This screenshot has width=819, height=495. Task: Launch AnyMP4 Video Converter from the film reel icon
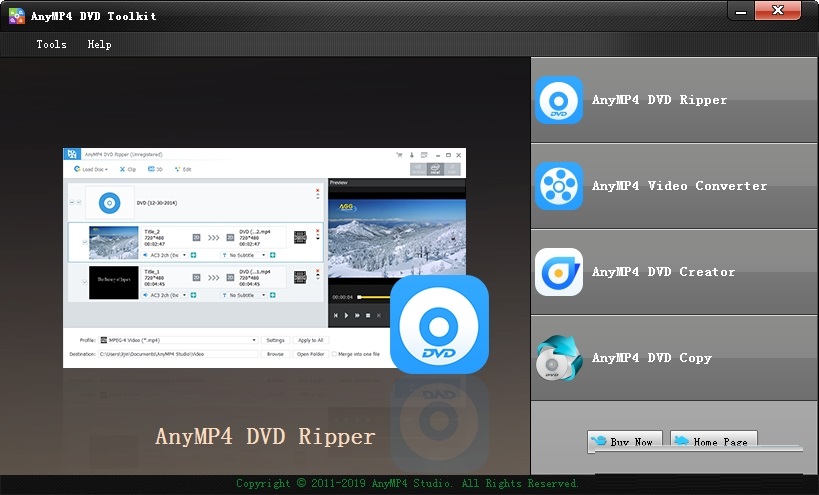click(559, 186)
